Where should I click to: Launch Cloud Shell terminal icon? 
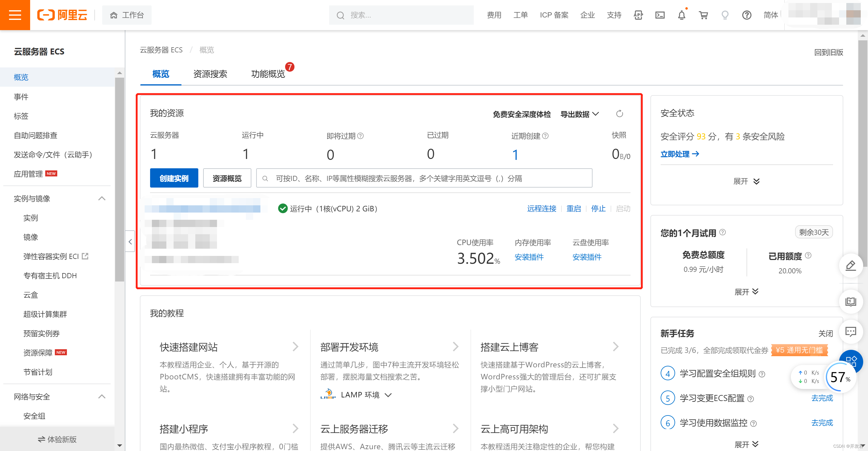click(660, 15)
